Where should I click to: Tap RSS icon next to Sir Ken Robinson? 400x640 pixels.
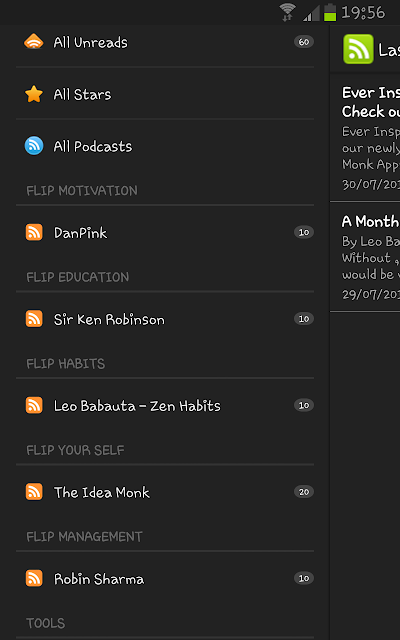pos(34,319)
